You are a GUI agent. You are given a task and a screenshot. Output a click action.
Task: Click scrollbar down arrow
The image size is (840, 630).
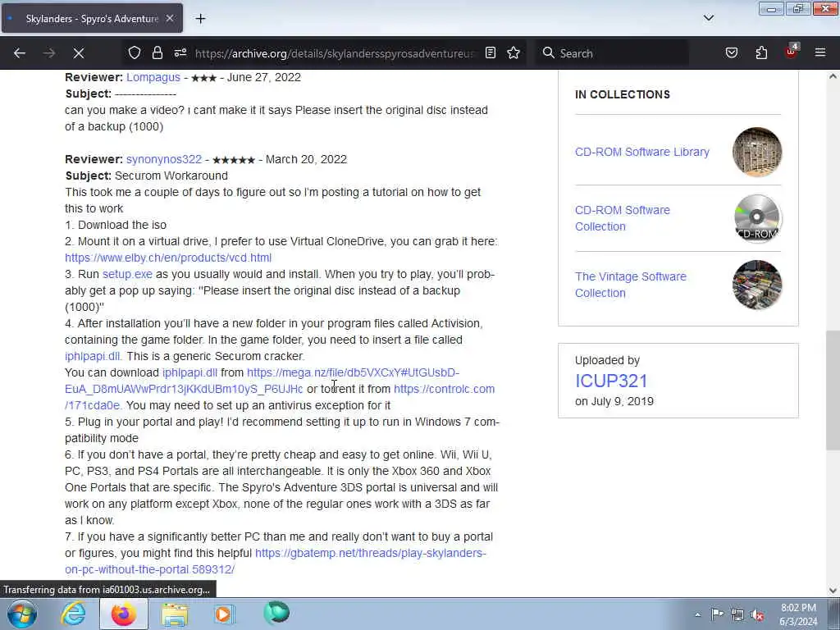(833, 591)
